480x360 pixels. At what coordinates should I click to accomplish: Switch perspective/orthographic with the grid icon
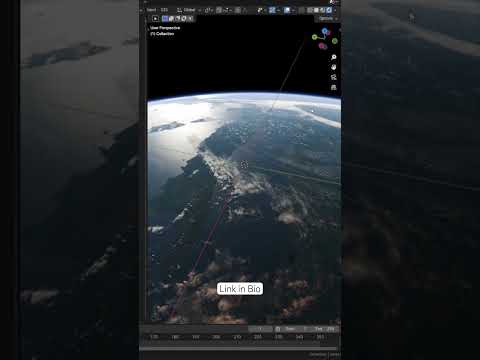[x=334, y=87]
